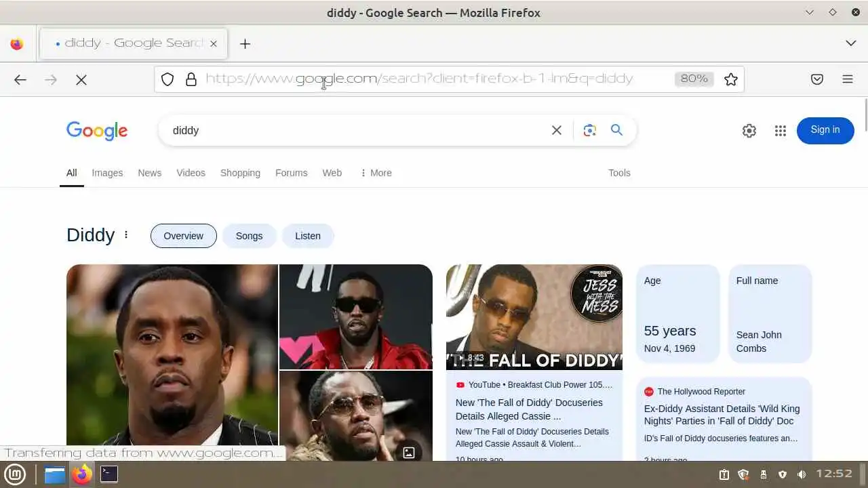The height and width of the screenshot is (488, 868).
Task: Switch to Forums results tab
Action: pyautogui.click(x=292, y=173)
